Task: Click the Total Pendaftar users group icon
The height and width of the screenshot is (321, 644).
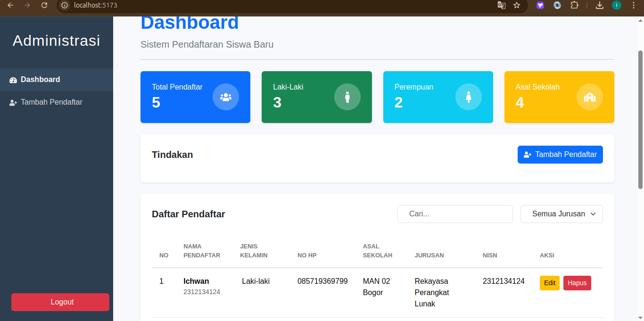Action: click(226, 97)
